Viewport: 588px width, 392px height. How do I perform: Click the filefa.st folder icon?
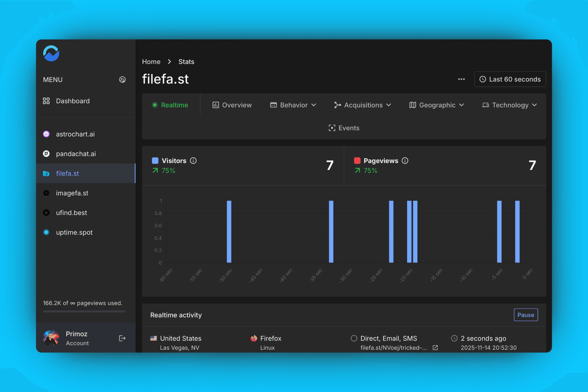pyautogui.click(x=46, y=173)
